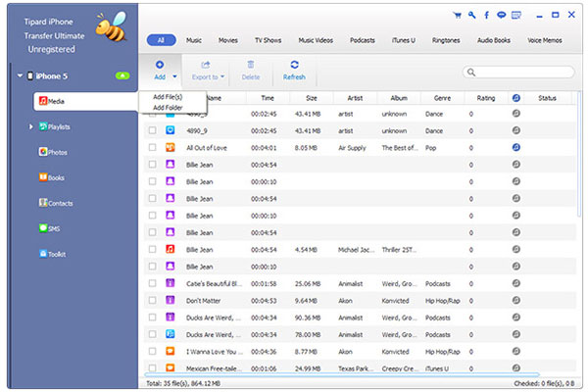
Task: Click the type icon of 4890_9 row
Action: 171,130
